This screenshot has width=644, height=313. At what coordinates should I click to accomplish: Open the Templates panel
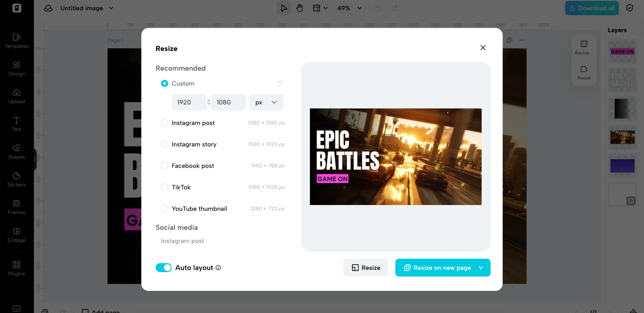coord(17,41)
